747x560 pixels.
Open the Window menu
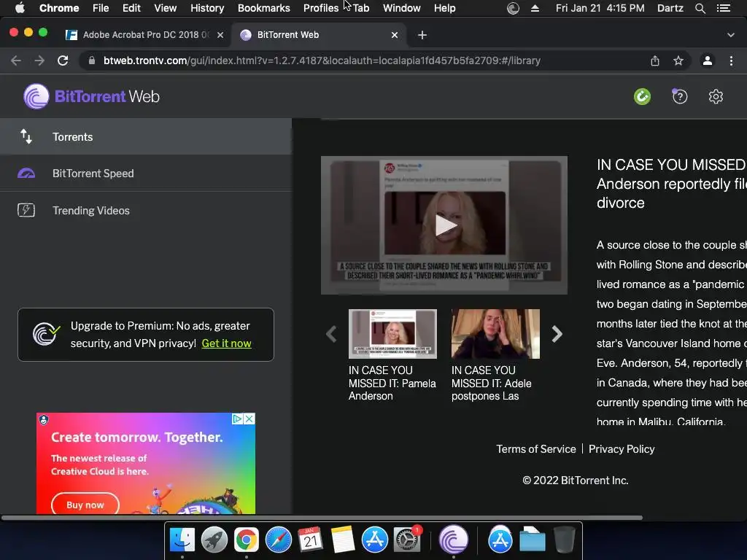coord(402,8)
